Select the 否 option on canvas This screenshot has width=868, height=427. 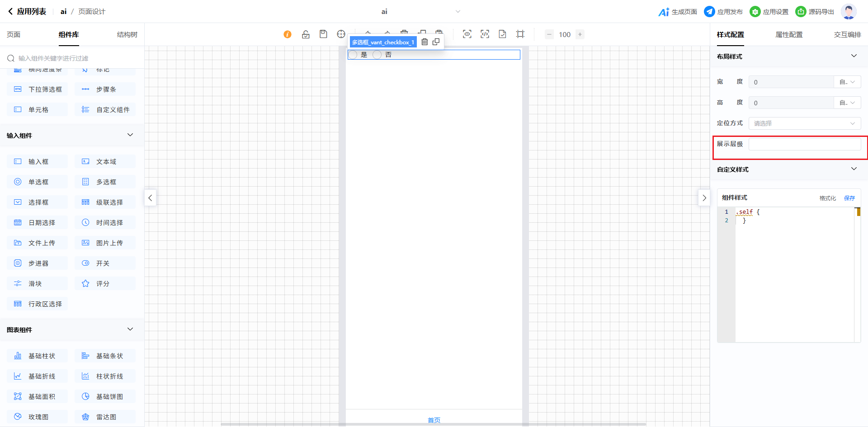[x=377, y=55]
